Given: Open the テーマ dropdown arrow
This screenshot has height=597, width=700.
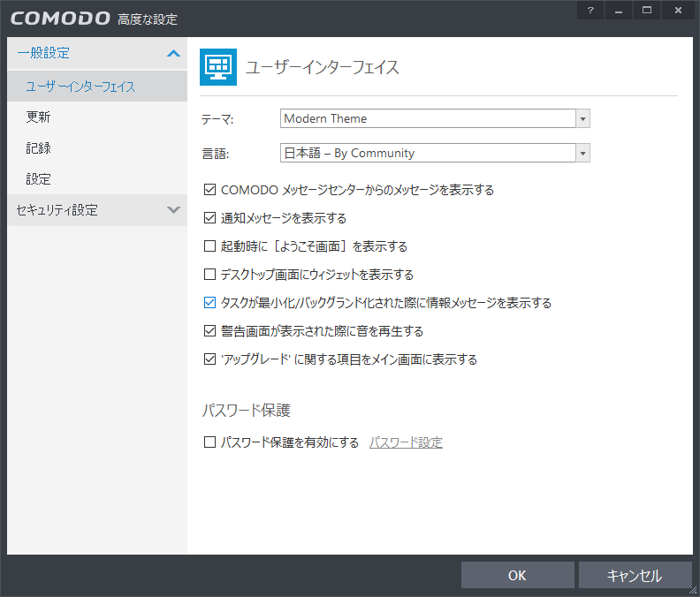Looking at the screenshot, I should pos(582,118).
